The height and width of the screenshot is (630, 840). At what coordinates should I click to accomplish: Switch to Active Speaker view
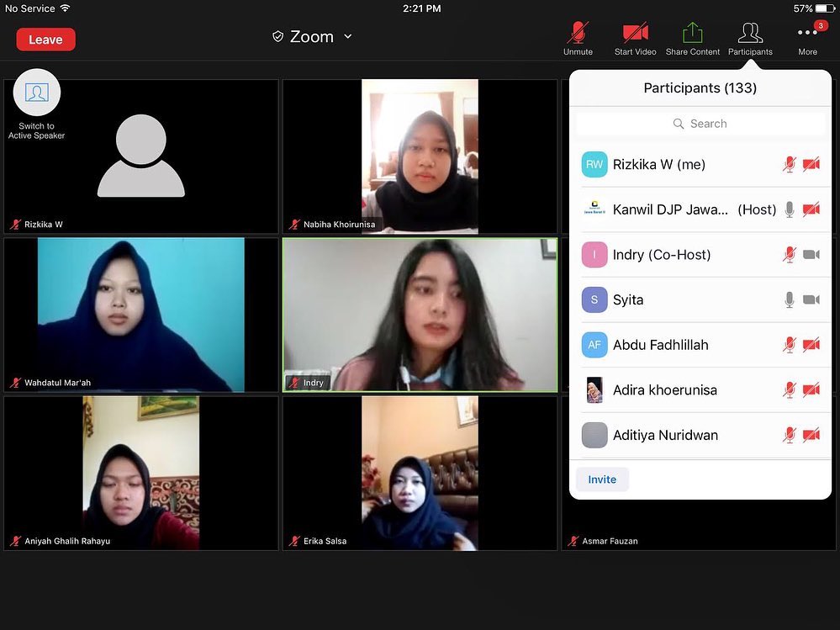(x=37, y=93)
